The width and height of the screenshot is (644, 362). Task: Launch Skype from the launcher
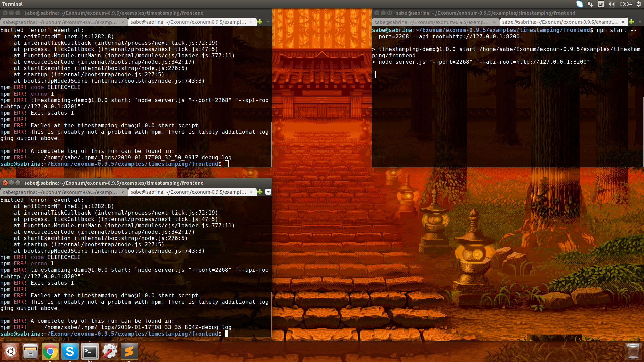pyautogui.click(x=70, y=351)
